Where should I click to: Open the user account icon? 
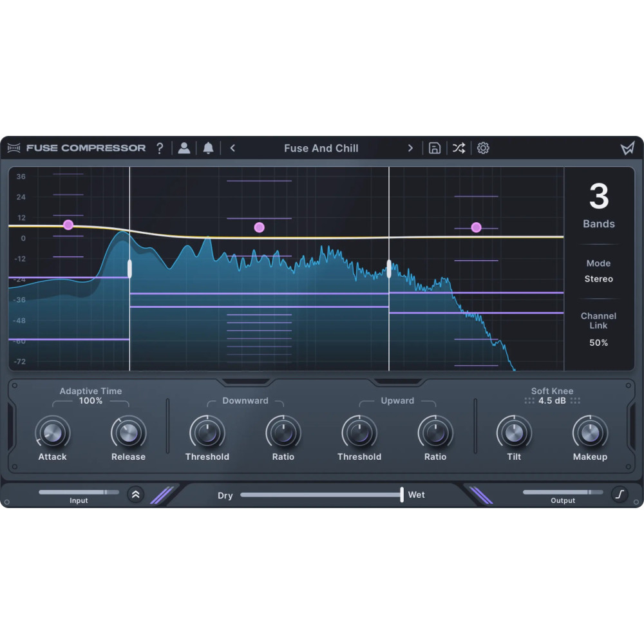[184, 148]
